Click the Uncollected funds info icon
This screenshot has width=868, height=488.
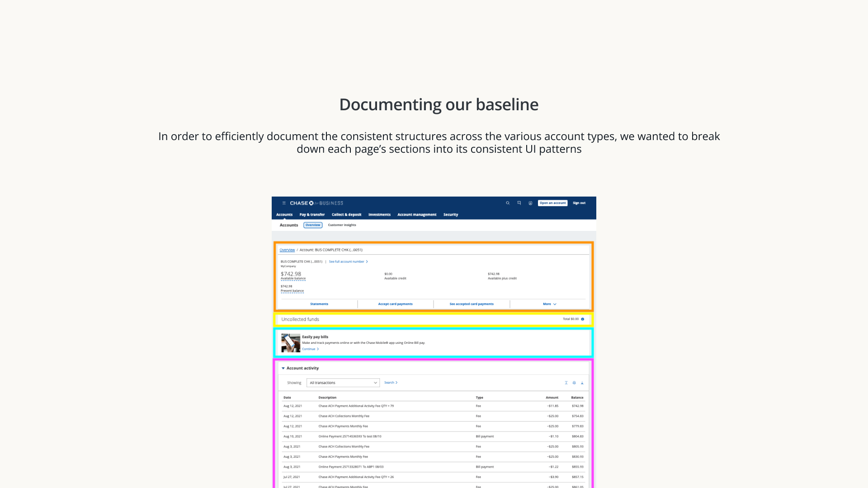click(582, 319)
